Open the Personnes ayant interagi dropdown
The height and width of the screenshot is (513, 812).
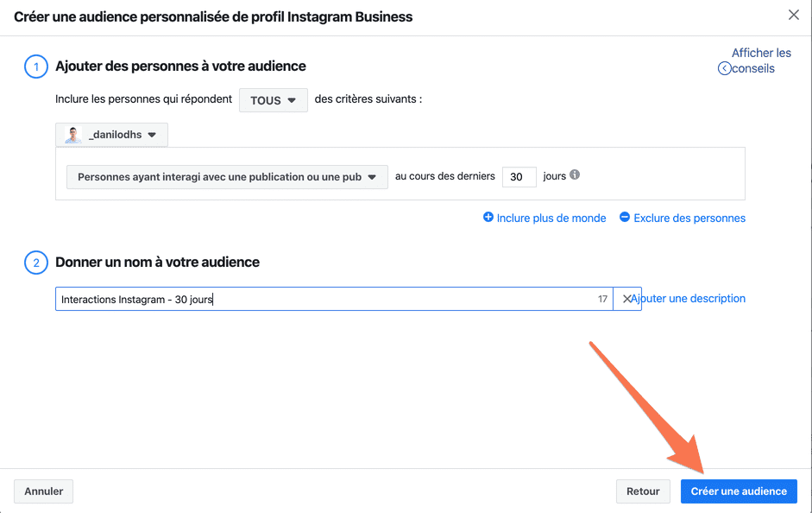pos(227,177)
